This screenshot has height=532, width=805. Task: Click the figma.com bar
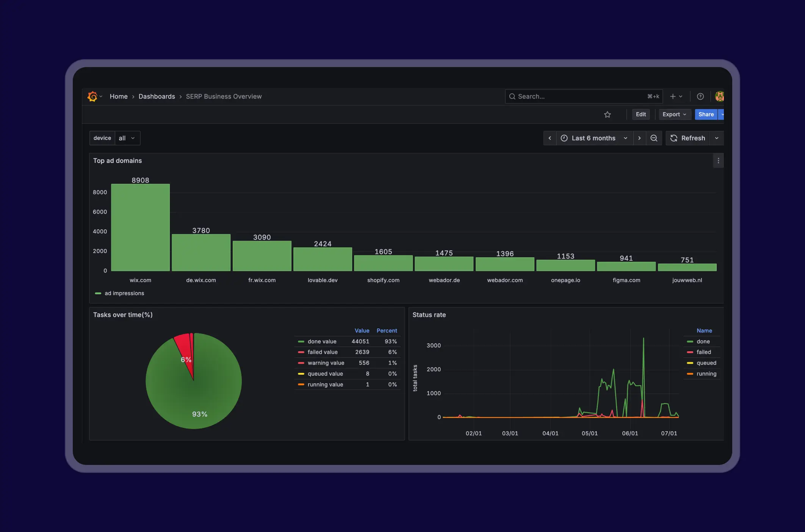(x=626, y=266)
